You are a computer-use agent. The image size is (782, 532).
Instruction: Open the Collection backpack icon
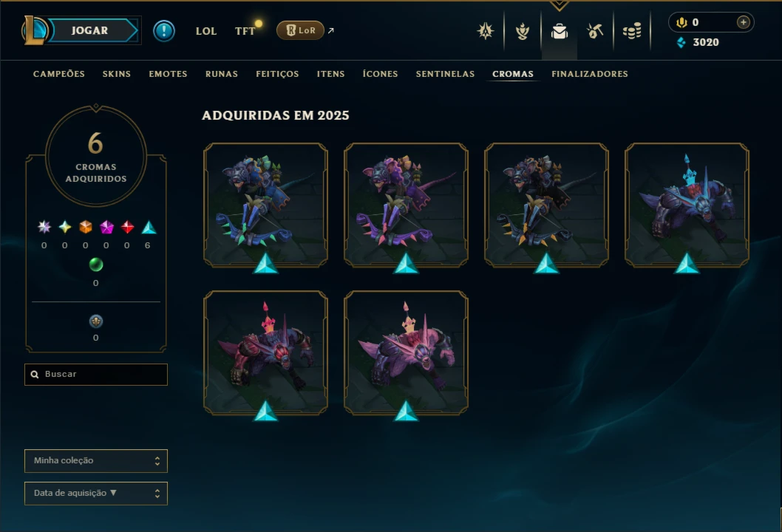[x=559, y=32]
